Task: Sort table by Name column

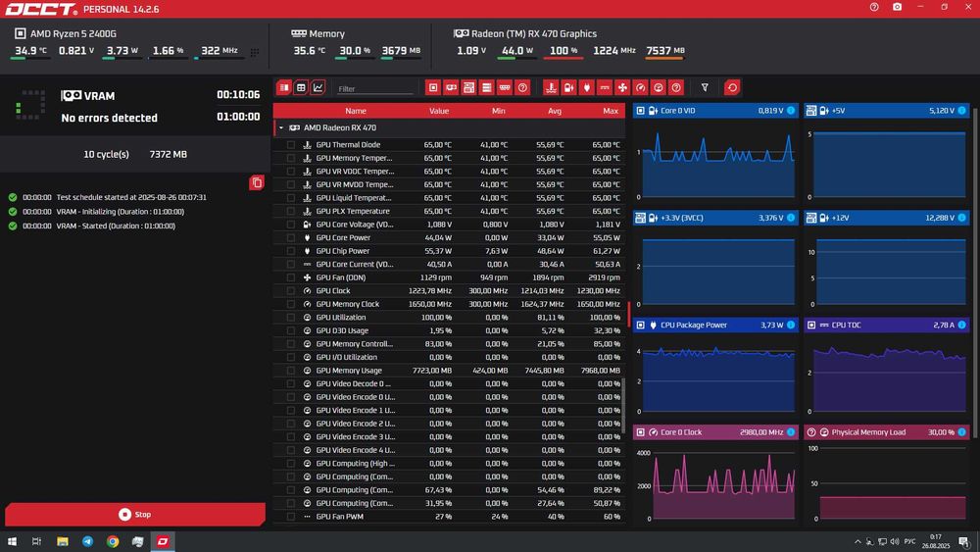Action: click(356, 111)
